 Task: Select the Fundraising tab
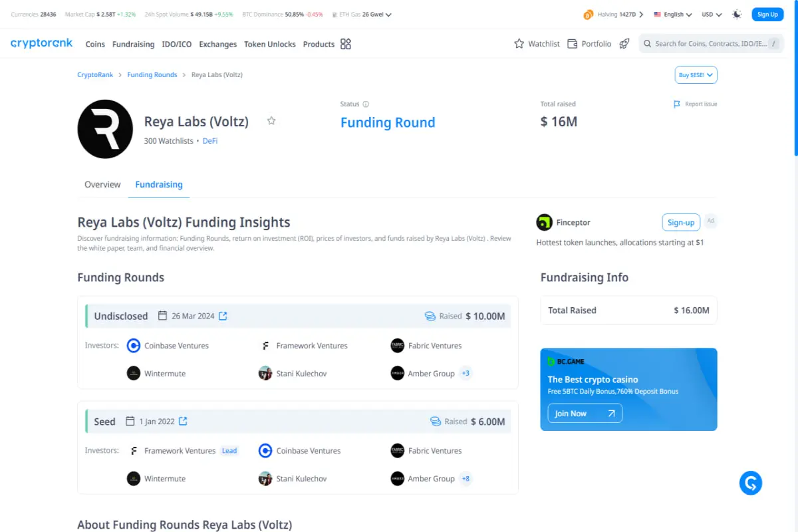(x=159, y=184)
